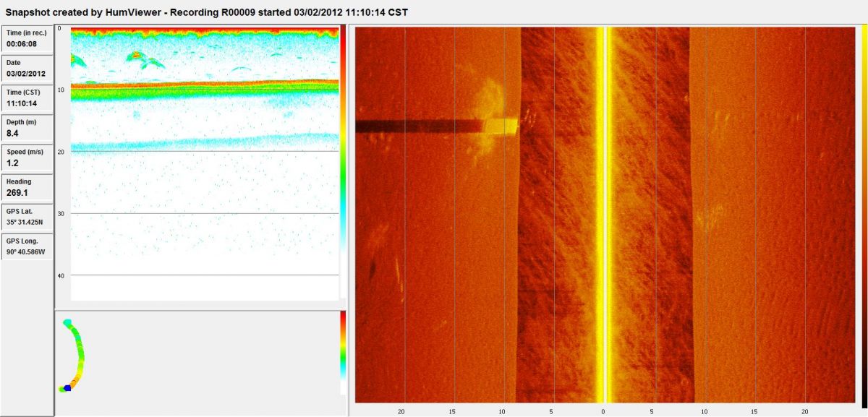Click the Speed (m/s) value 1.2

click(12, 163)
